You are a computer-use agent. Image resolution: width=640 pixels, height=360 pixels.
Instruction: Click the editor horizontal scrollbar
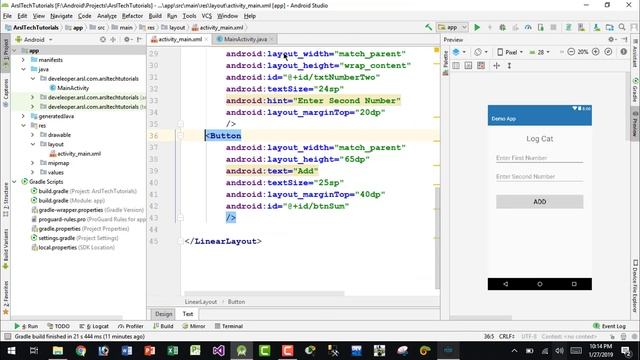click(x=264, y=293)
